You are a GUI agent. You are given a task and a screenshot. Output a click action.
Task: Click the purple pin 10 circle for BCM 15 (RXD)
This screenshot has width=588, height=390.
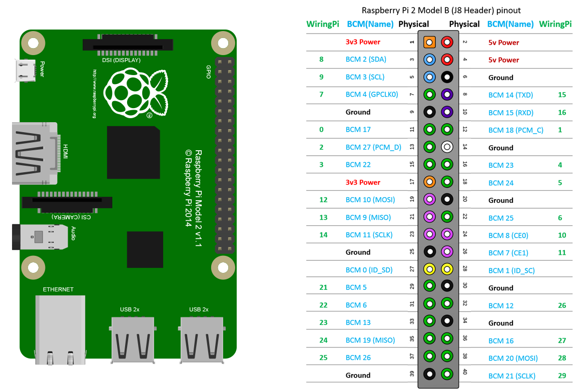tap(447, 112)
